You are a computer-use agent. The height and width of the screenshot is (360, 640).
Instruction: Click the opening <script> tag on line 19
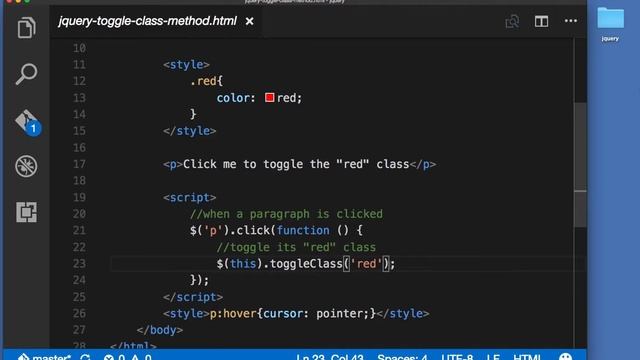tap(189, 197)
